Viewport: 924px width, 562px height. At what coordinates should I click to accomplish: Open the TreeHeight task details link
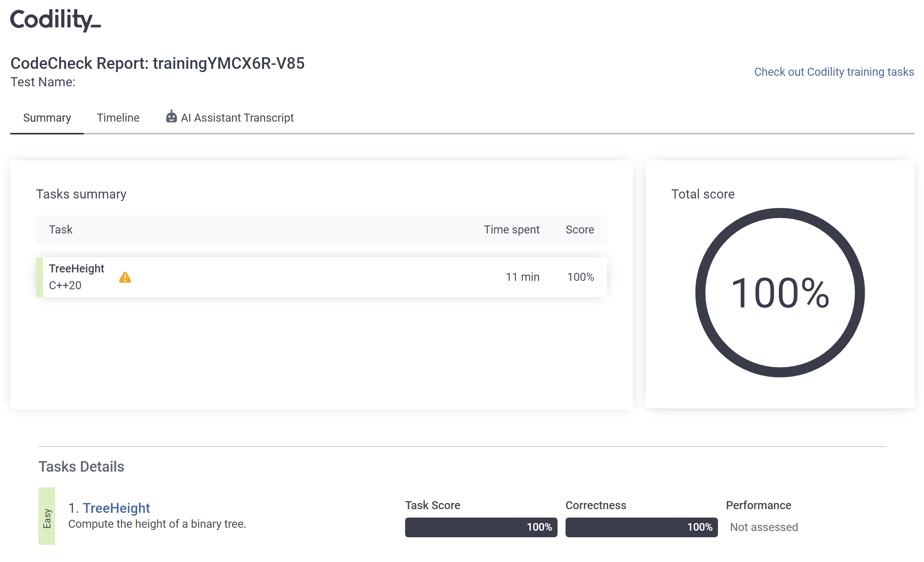116,508
